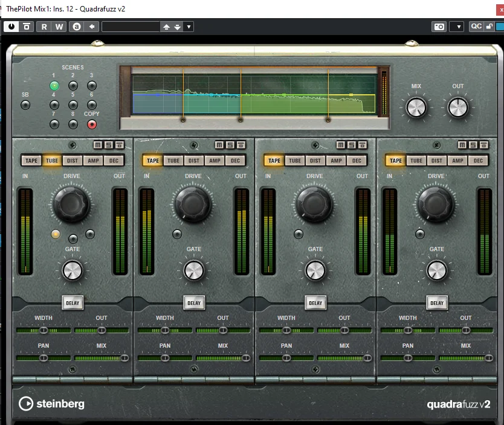
Task: Open the DELAY section of the third band
Action: pos(315,302)
